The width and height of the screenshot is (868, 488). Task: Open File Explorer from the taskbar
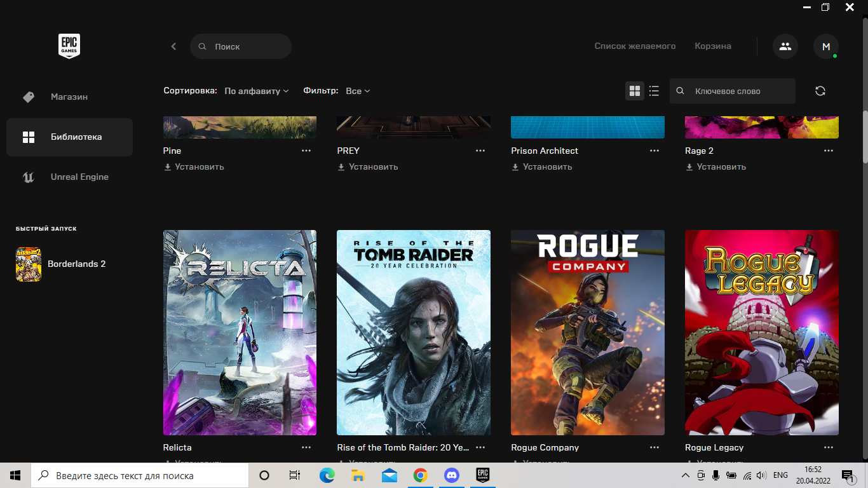pos(358,475)
